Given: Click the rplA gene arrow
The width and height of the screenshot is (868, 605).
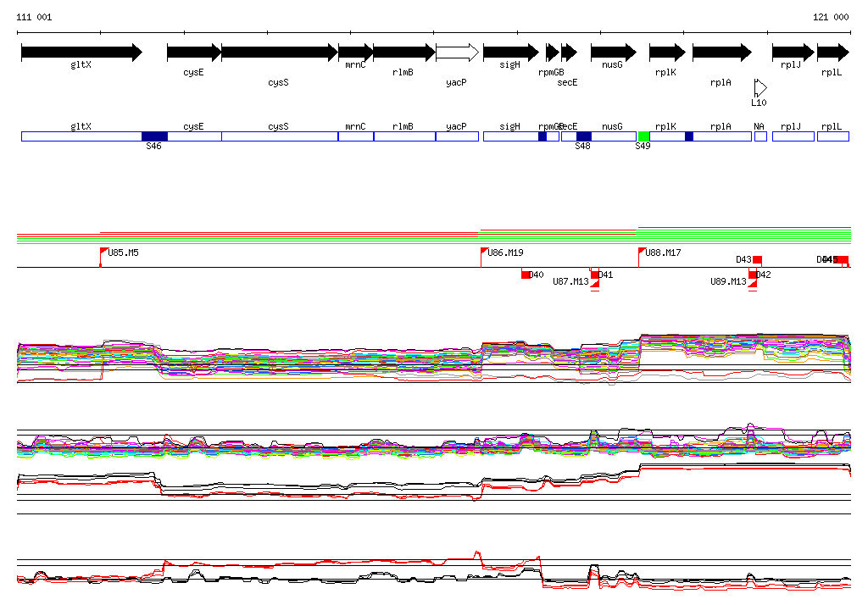Looking at the screenshot, I should pyautogui.click(x=721, y=53).
